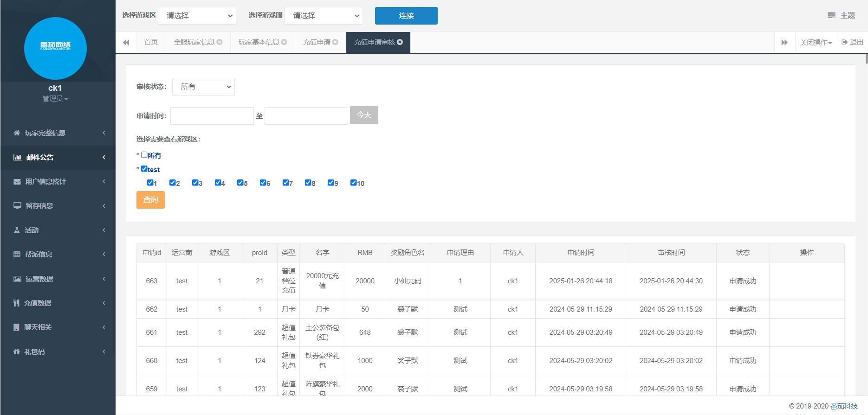Switch to the 首页 tab
This screenshot has width=868, height=415.
click(151, 42)
